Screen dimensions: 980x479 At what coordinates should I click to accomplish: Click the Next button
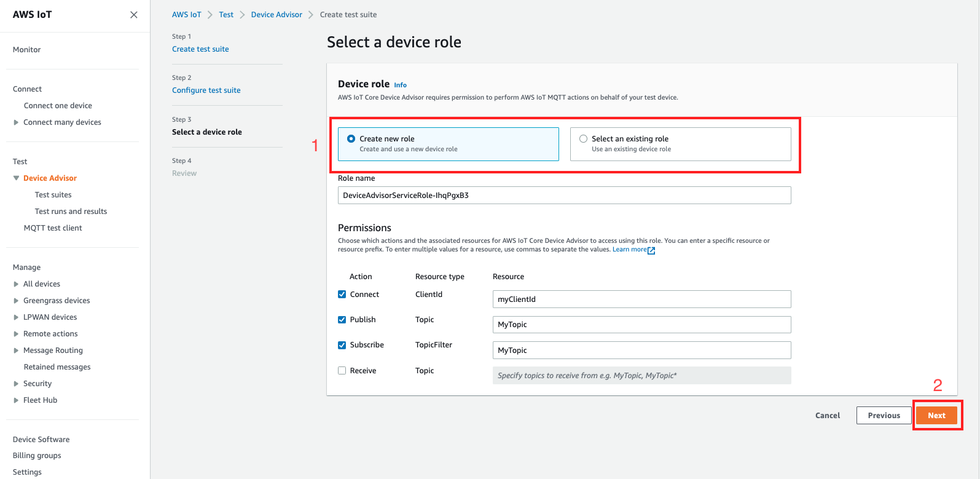coord(936,416)
